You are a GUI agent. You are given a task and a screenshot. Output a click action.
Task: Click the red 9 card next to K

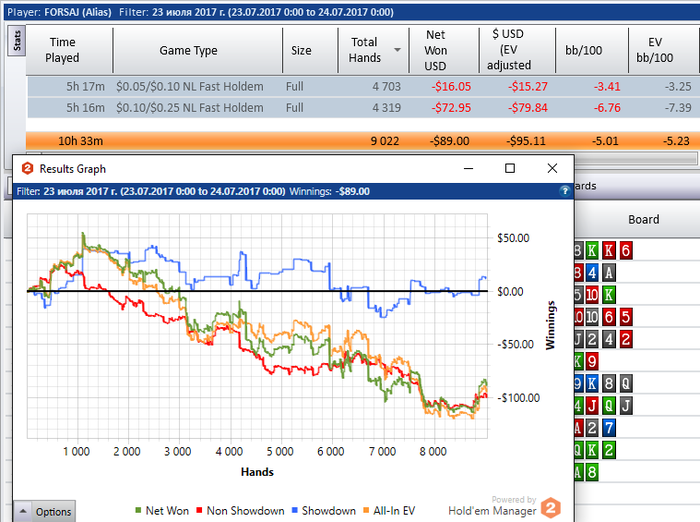(x=592, y=361)
